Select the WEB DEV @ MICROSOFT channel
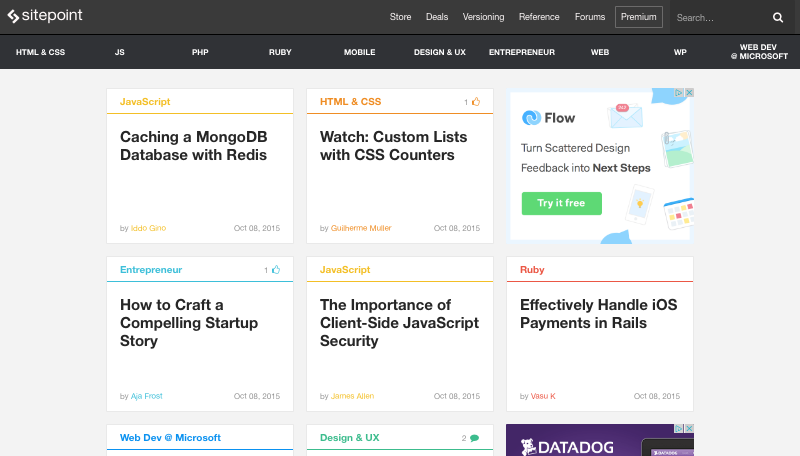 point(759,52)
